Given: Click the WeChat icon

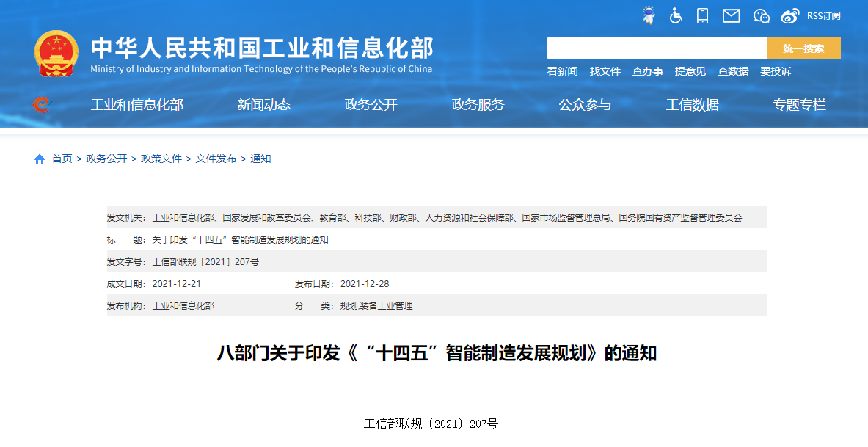Looking at the screenshot, I should coord(762,15).
